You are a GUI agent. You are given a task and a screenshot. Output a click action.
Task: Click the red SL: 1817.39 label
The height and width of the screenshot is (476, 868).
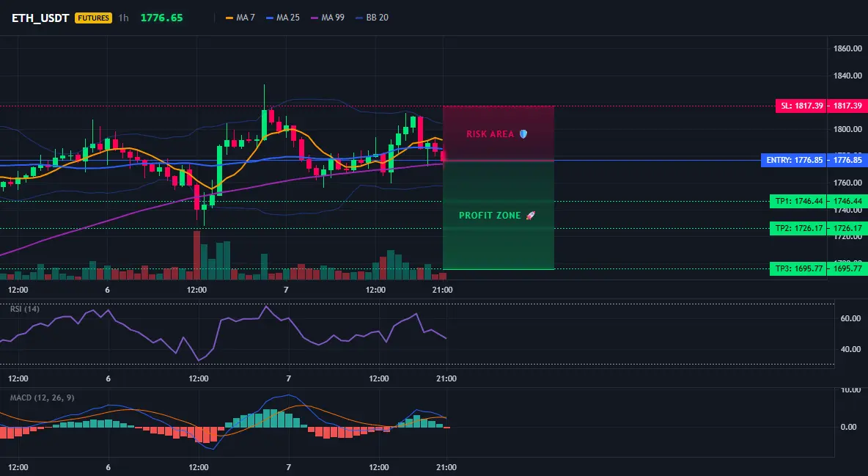(801, 106)
